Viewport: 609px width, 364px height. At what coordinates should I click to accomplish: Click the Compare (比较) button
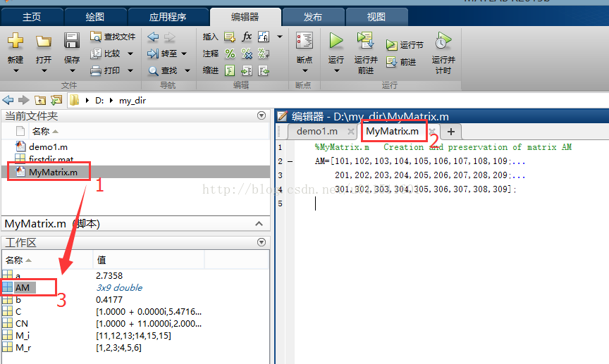(105, 54)
